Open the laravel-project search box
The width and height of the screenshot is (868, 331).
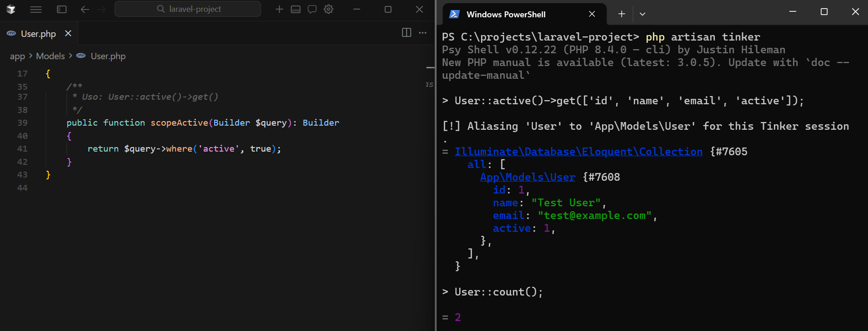coord(188,9)
